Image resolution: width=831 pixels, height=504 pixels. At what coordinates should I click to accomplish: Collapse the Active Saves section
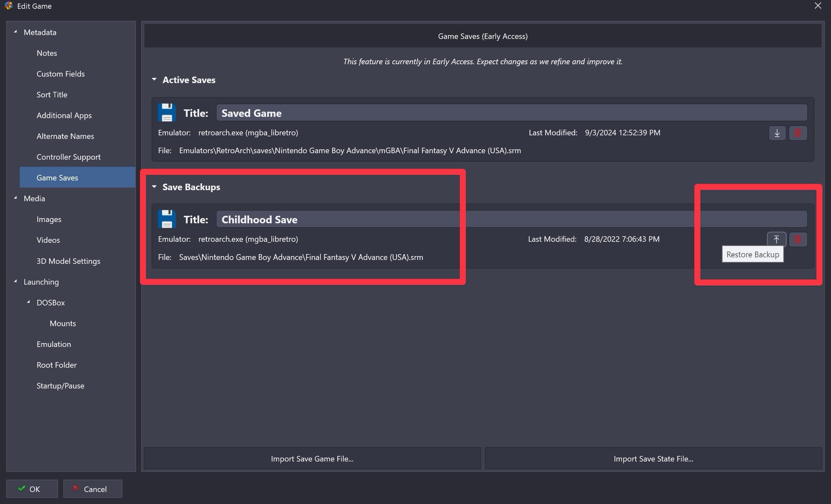coord(154,80)
